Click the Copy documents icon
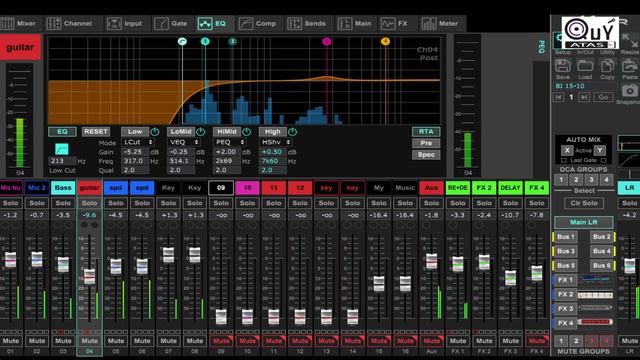The height and width of the screenshot is (360, 640). click(607, 66)
